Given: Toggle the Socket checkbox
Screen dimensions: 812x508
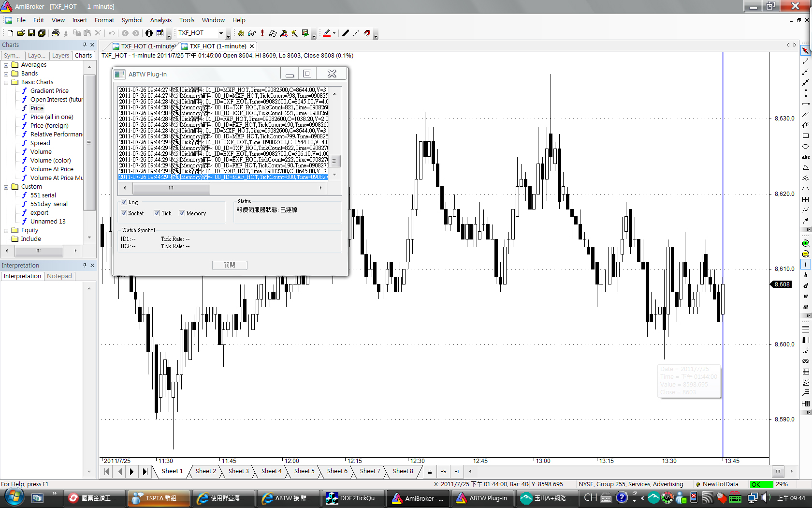Looking at the screenshot, I should 124,213.
